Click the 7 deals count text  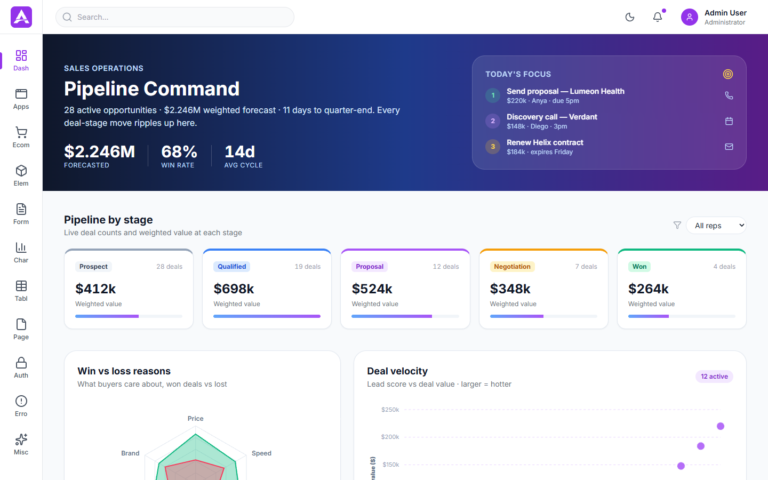[586, 266]
